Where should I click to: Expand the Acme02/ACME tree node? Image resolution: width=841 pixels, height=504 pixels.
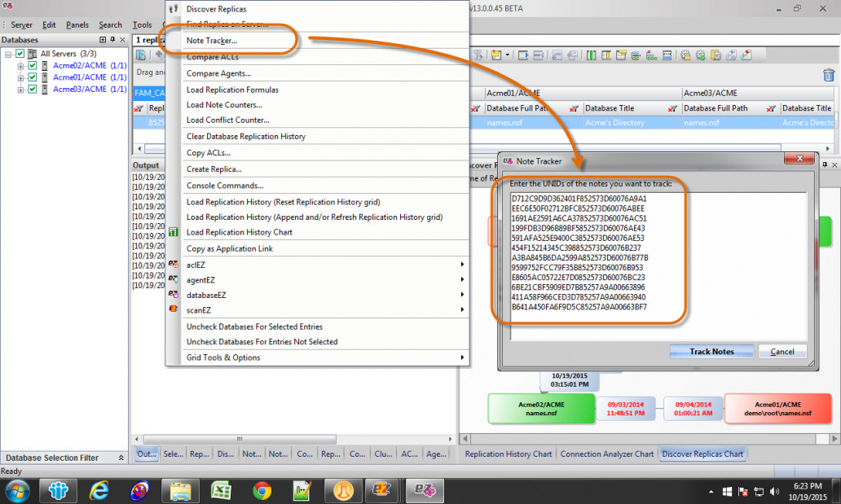(x=20, y=66)
